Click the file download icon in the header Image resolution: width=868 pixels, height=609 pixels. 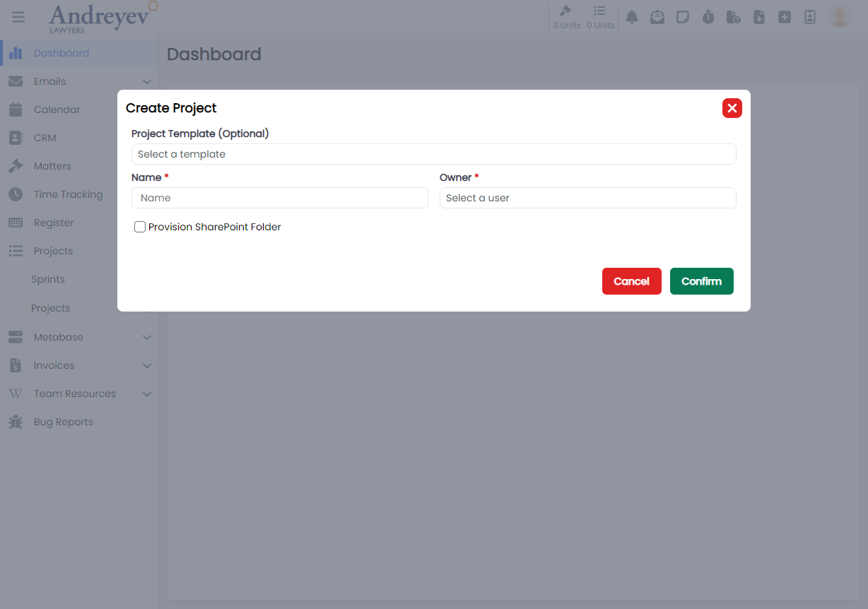[759, 17]
